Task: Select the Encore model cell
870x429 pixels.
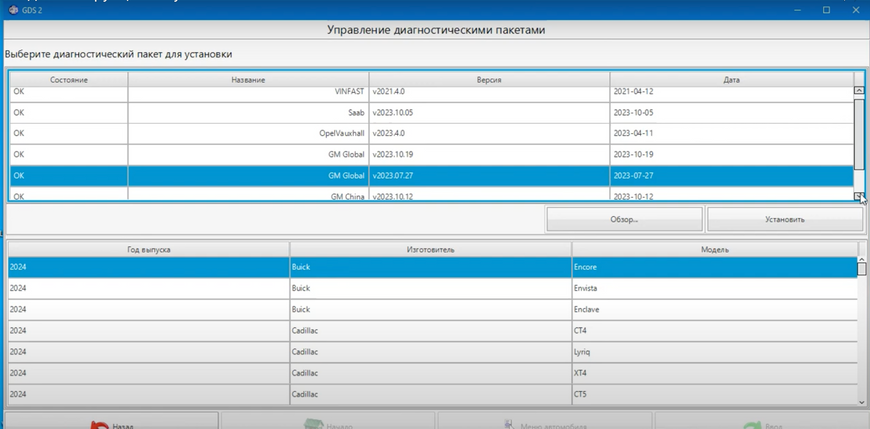Action: [715, 268]
